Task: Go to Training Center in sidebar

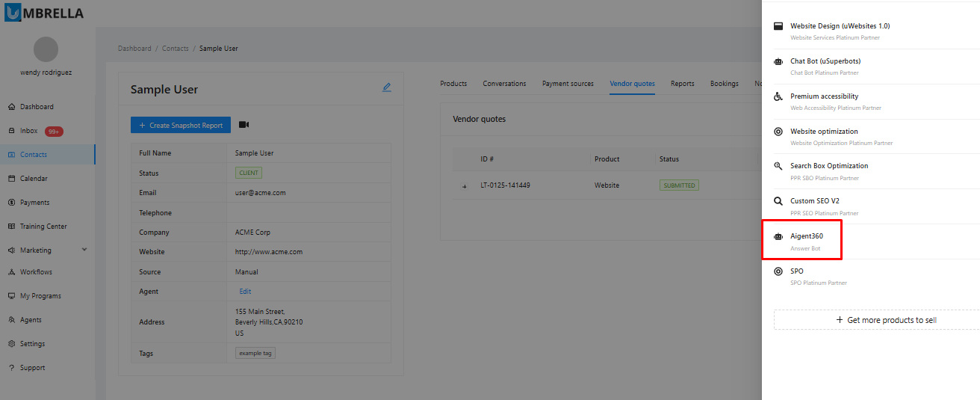Action: (43, 227)
